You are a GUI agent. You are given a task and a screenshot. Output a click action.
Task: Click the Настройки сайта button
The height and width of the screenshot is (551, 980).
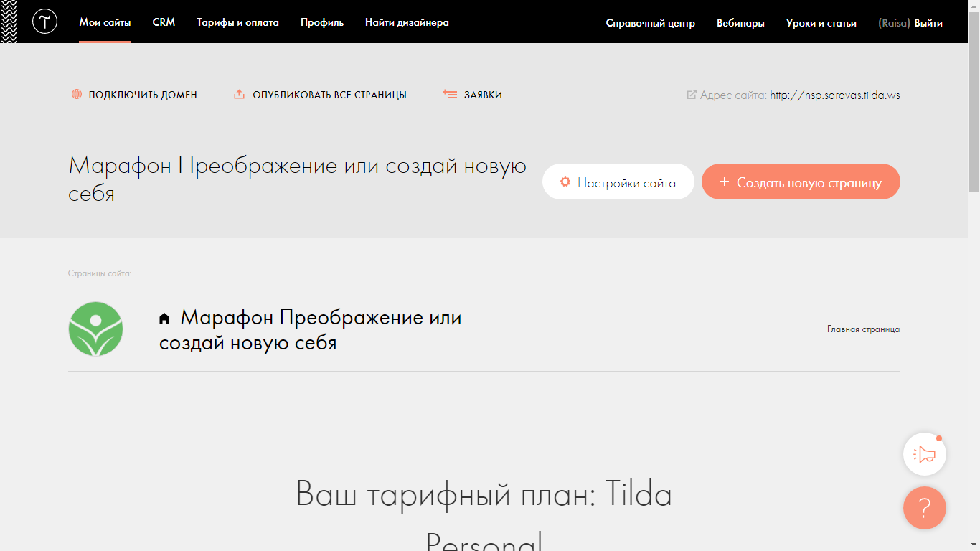[x=618, y=182]
